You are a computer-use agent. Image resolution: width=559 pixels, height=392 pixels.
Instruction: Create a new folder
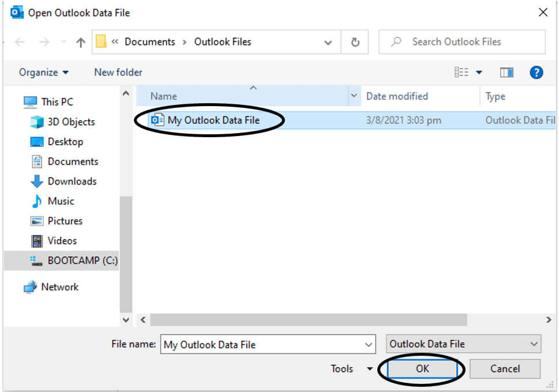tap(118, 72)
